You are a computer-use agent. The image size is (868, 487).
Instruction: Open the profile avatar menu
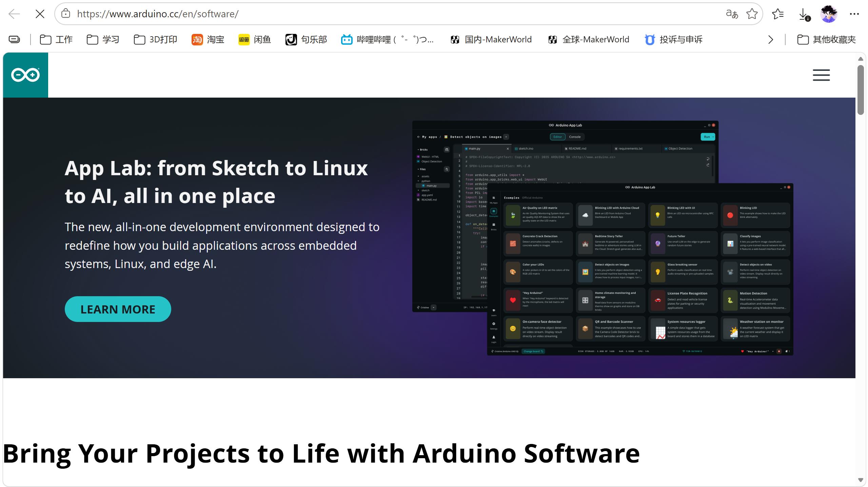point(829,14)
